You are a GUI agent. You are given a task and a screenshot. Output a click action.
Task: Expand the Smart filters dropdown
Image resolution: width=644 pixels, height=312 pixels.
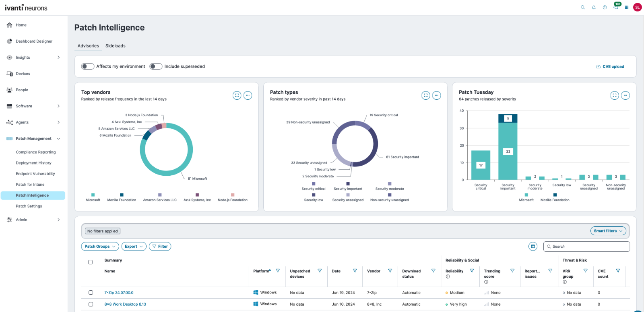coord(608,231)
